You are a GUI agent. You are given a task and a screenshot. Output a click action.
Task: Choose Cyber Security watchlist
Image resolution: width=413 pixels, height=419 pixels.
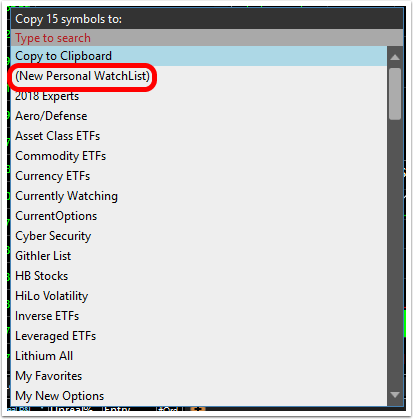point(199,236)
